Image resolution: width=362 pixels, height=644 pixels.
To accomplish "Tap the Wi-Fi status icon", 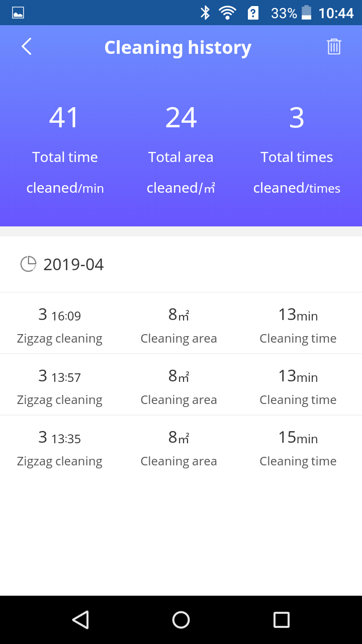I will point(228,13).
